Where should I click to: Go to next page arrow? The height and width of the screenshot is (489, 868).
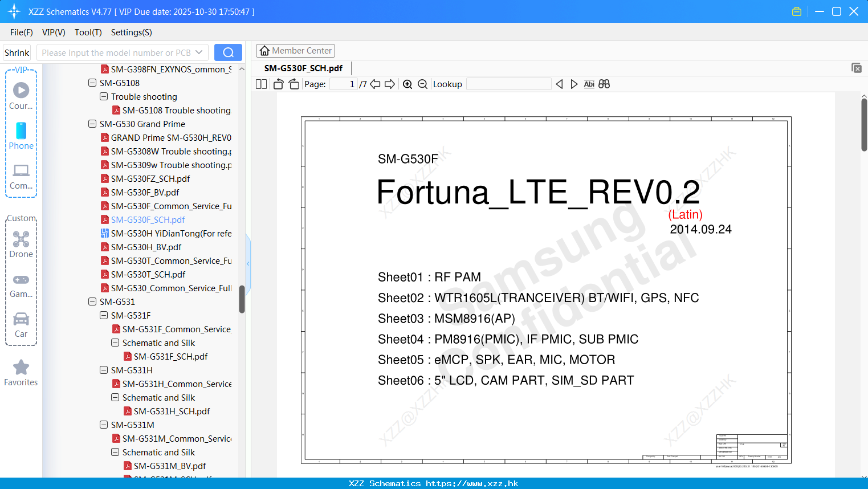390,84
